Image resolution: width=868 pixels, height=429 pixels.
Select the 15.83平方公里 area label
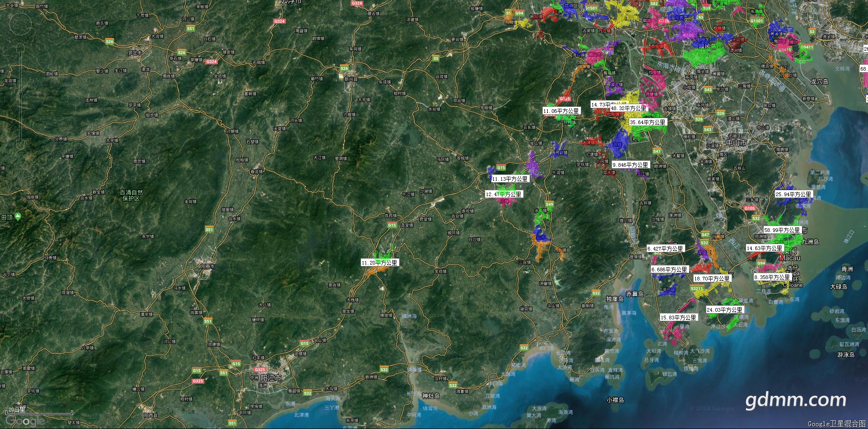678,318
